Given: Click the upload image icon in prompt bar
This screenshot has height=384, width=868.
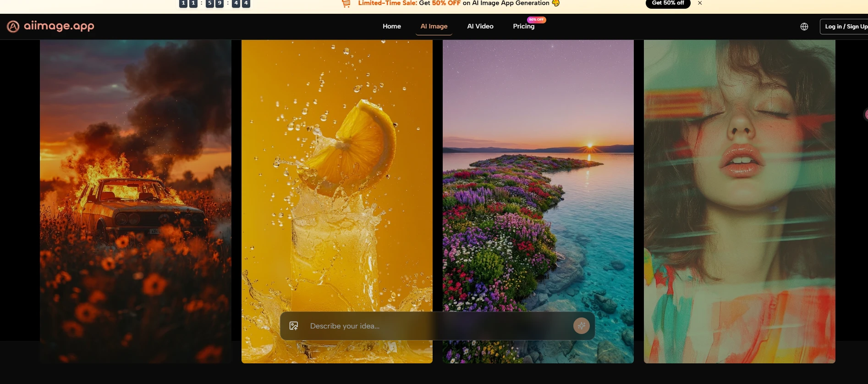Looking at the screenshot, I should 294,326.
